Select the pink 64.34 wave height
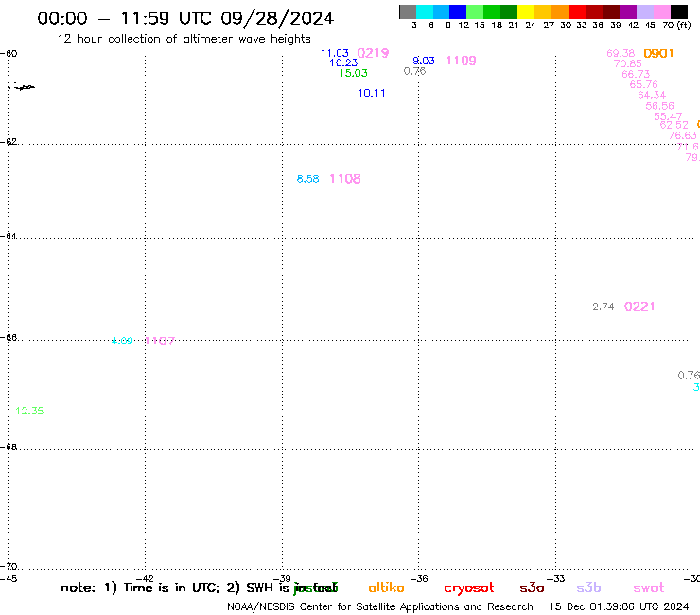Screen dimensions: 700x615 pyautogui.click(x=652, y=96)
